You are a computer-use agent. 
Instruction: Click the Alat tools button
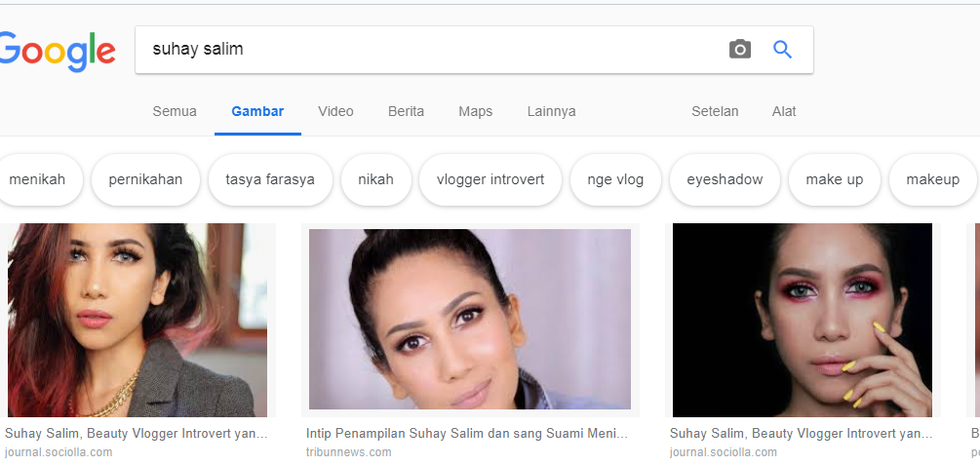coord(784,111)
